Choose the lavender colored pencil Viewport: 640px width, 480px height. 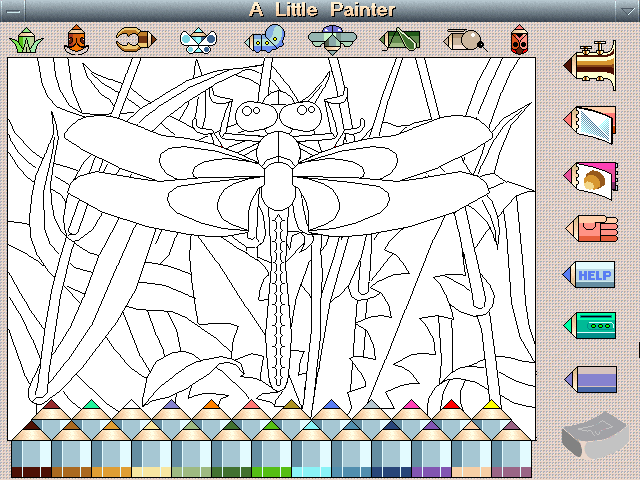pyautogui.click(x=171, y=410)
